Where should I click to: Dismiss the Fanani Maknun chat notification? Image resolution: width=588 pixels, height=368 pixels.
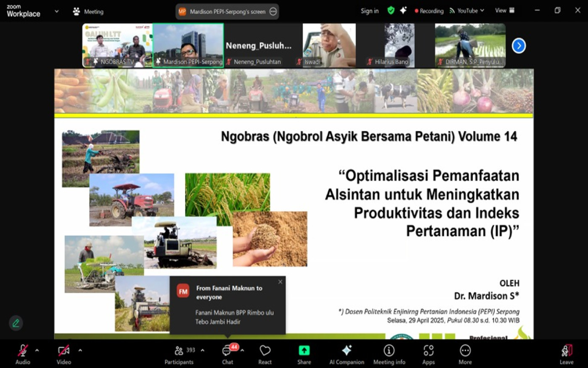[x=280, y=282]
